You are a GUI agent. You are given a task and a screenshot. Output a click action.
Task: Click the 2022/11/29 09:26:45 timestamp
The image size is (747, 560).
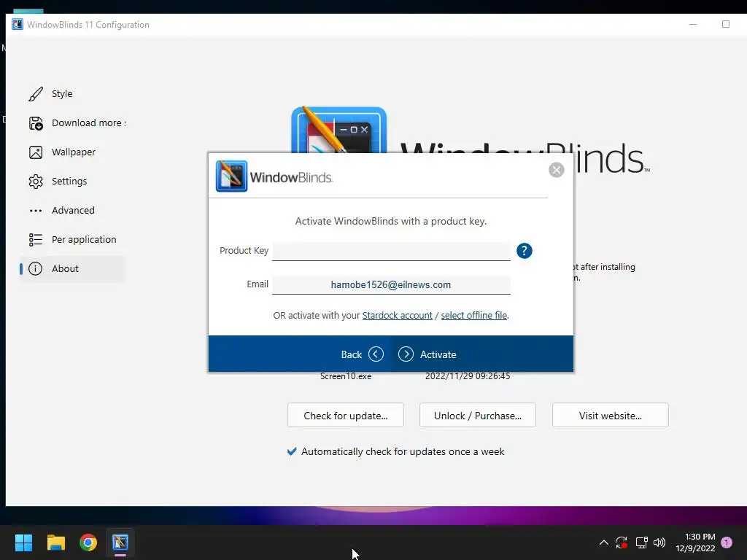click(468, 376)
